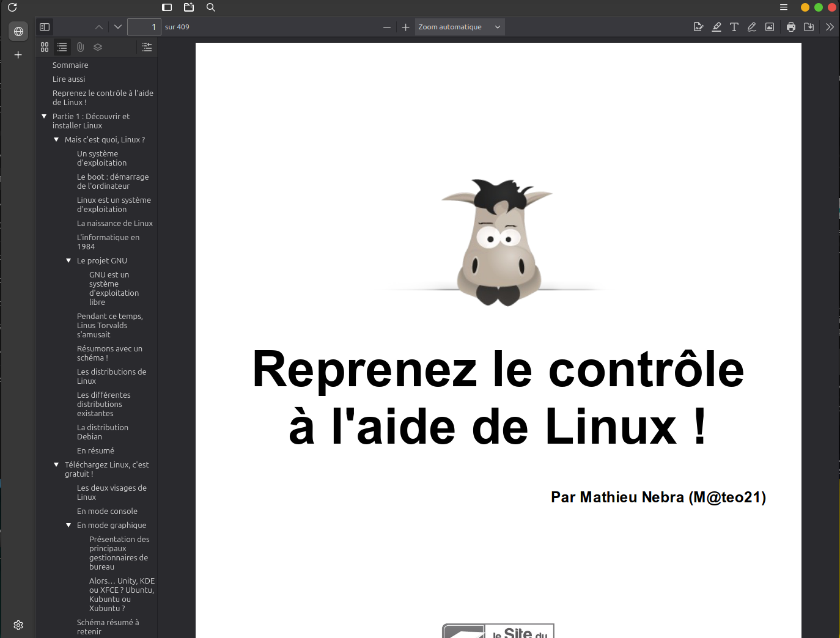Open 'Reprenez le contrôle à l'aide de Linux !' outline entry

pos(103,98)
